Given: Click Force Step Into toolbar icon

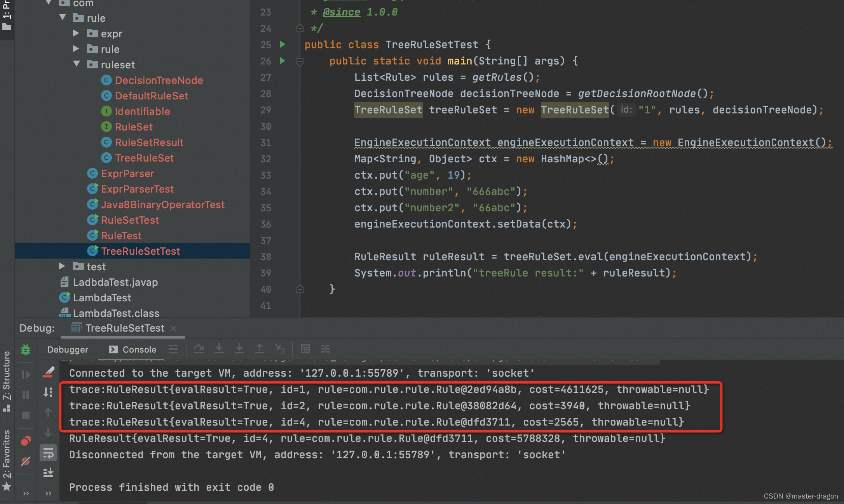Looking at the screenshot, I should (239, 349).
